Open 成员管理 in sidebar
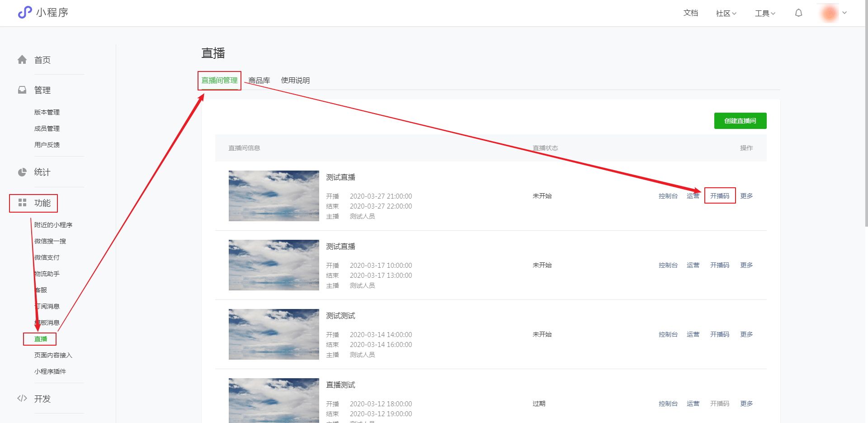 tap(47, 128)
